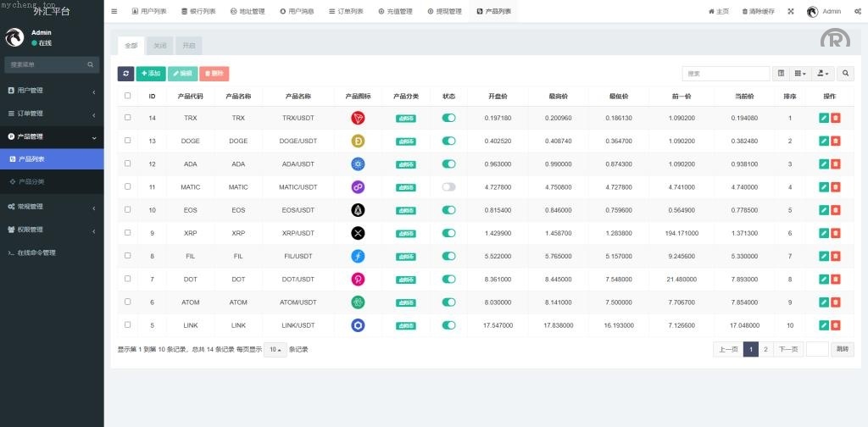Click the fullscreen icon in top bar

[x=791, y=11]
